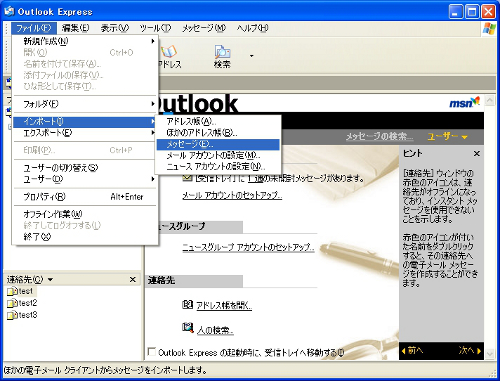Open the dropdown arrow beside the Find icon
The width and height of the screenshot is (500, 381).
click(x=252, y=56)
